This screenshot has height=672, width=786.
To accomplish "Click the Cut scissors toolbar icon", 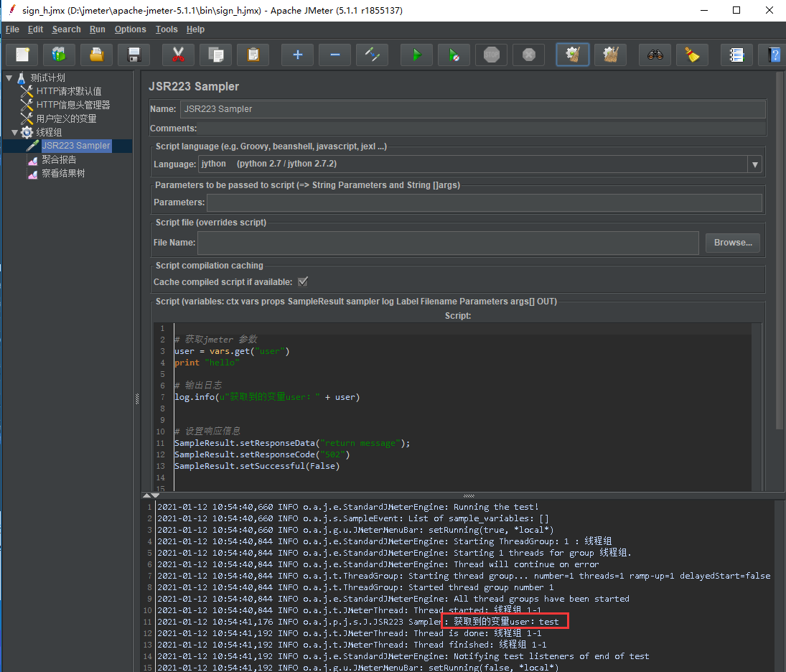I will coord(179,55).
